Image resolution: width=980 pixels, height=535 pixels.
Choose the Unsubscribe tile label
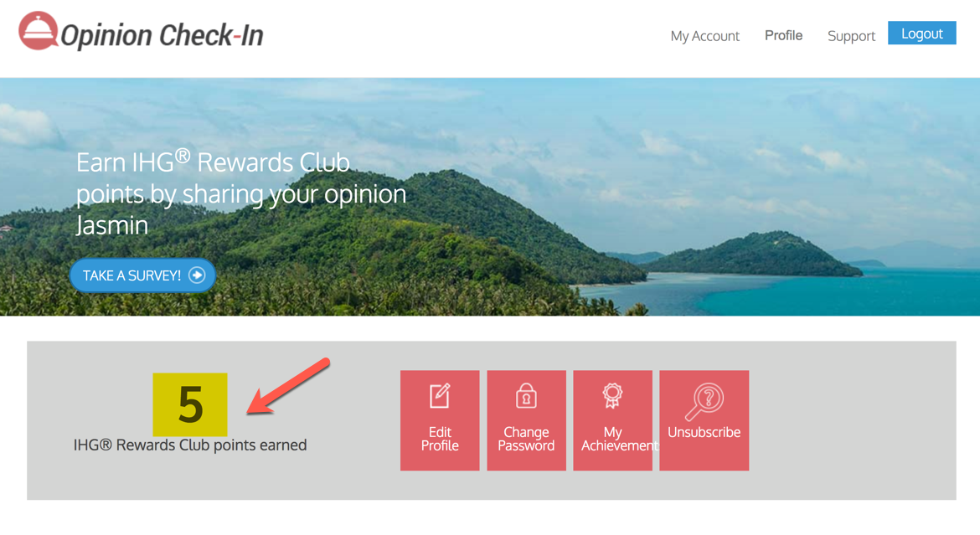pyautogui.click(x=704, y=432)
